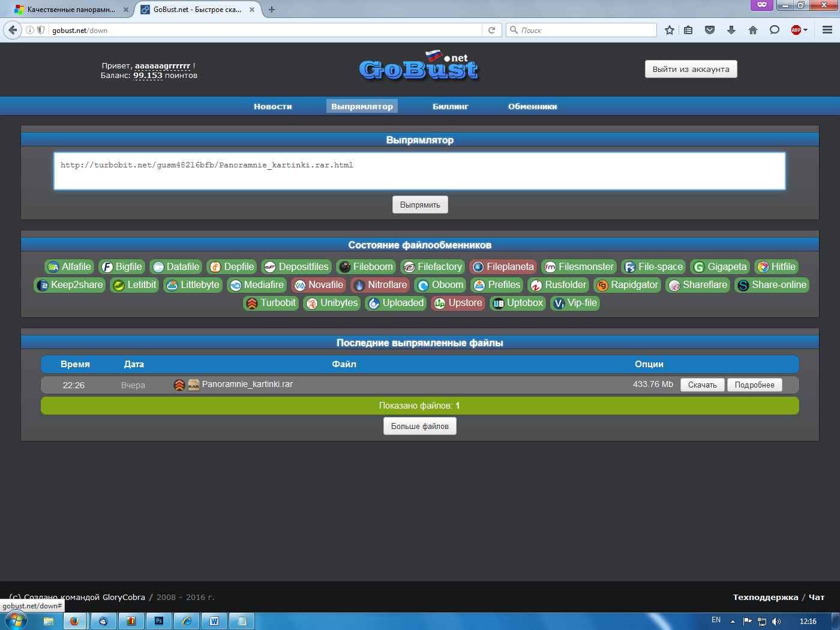The height and width of the screenshot is (630, 840).
Task: Click the 99.153 balance link
Action: tap(148, 76)
